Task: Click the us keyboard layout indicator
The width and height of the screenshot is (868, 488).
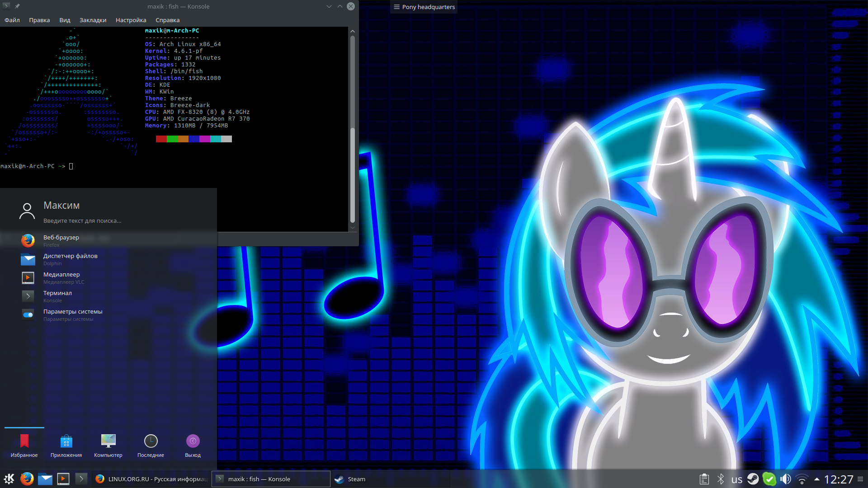Action: (736, 479)
